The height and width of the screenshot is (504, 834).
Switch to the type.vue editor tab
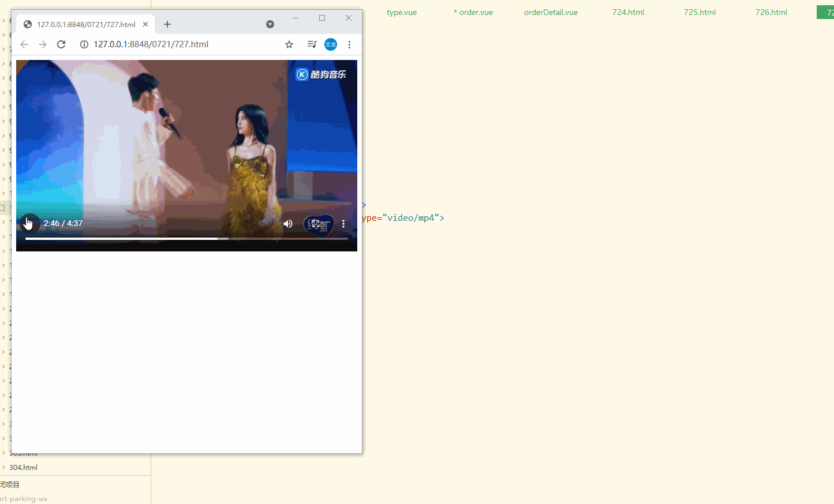pos(402,12)
